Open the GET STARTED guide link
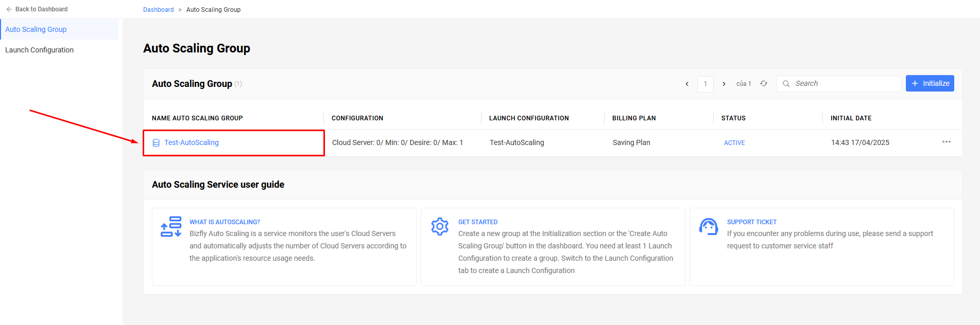The width and height of the screenshot is (980, 325). coord(478,222)
